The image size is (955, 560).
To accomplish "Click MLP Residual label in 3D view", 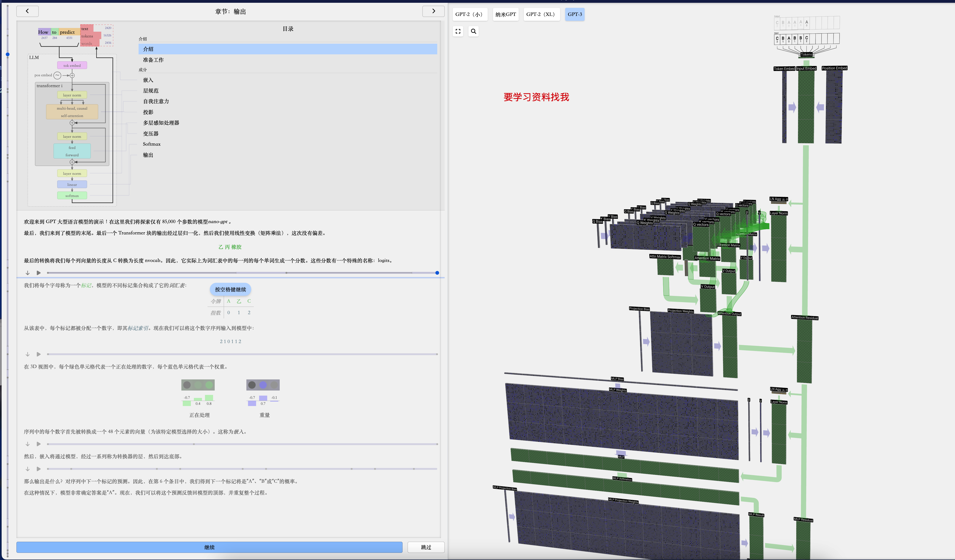I will click(x=803, y=520).
